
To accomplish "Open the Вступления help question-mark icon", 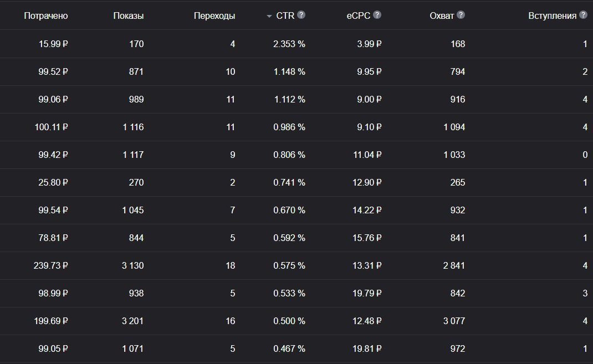I will point(584,15).
